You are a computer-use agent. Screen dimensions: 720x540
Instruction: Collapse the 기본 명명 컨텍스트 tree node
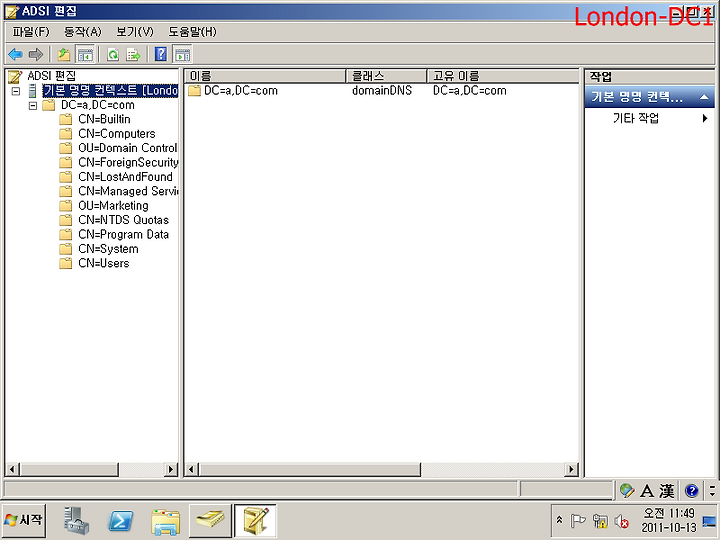point(16,91)
